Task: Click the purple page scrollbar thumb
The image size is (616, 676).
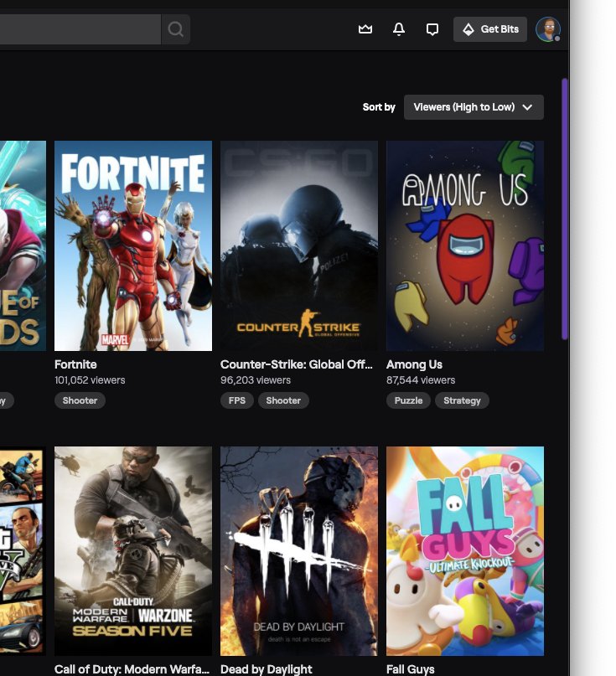Action: pos(565,209)
